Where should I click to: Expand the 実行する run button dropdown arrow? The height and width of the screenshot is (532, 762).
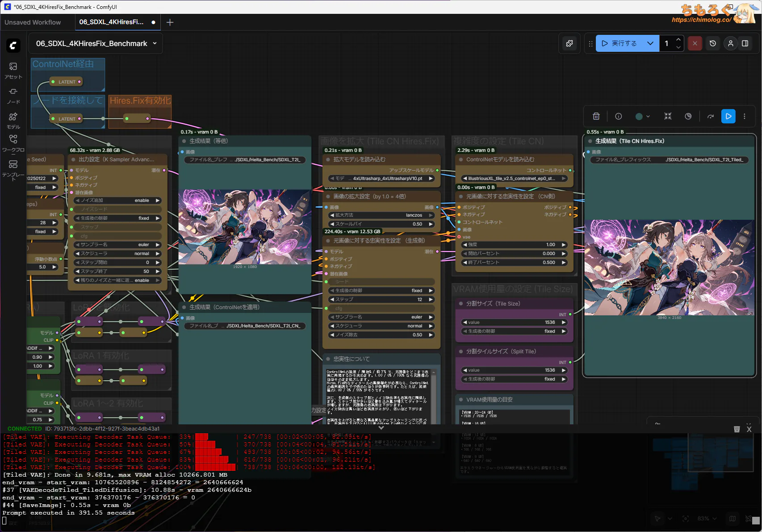pyautogui.click(x=650, y=43)
